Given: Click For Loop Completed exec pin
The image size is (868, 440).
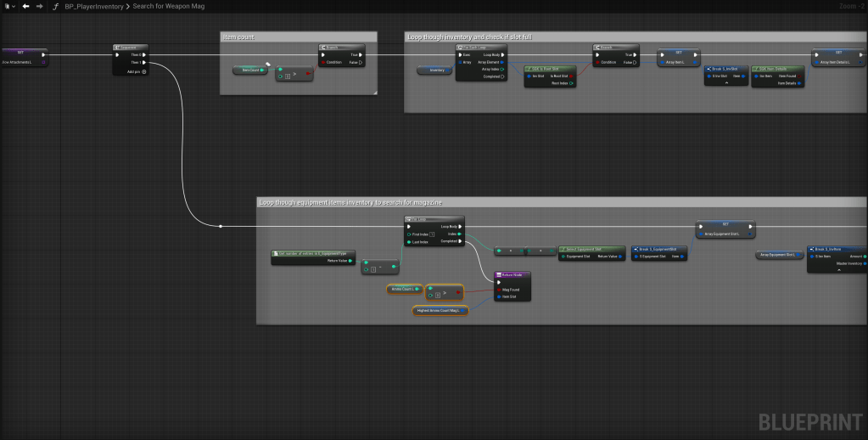Looking at the screenshot, I should [x=459, y=242].
